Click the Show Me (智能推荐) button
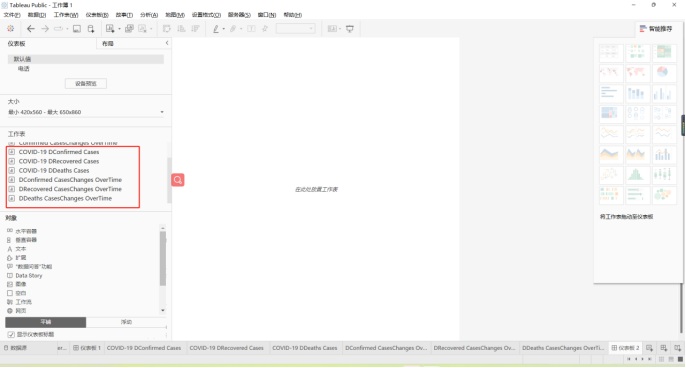 [x=656, y=29]
